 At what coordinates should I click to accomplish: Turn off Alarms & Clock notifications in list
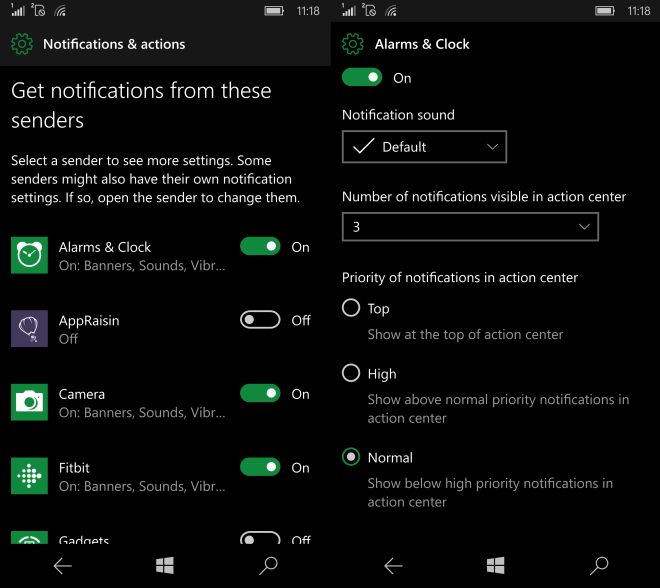click(x=260, y=246)
